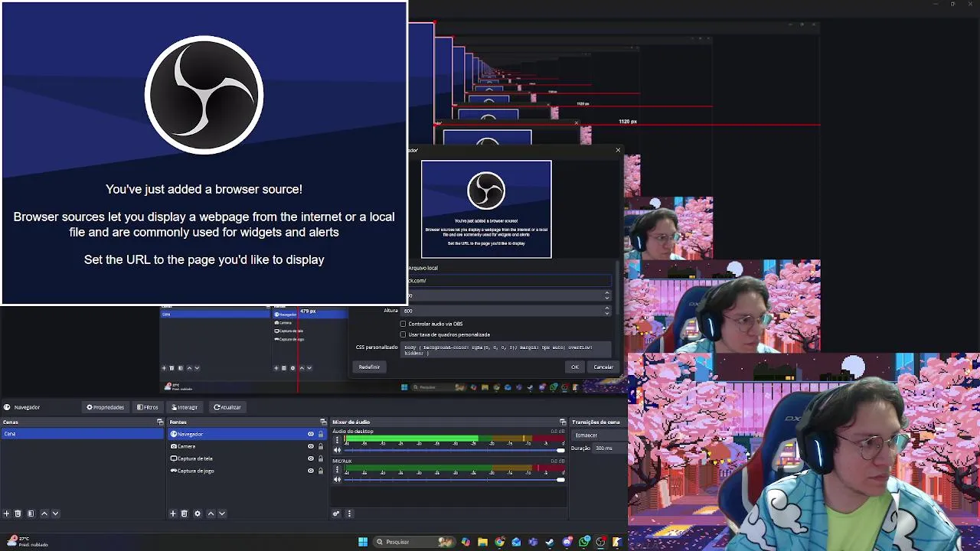Viewport: 980px width, 551px height.
Task: Undock the Cenas panel
Action: (160, 422)
